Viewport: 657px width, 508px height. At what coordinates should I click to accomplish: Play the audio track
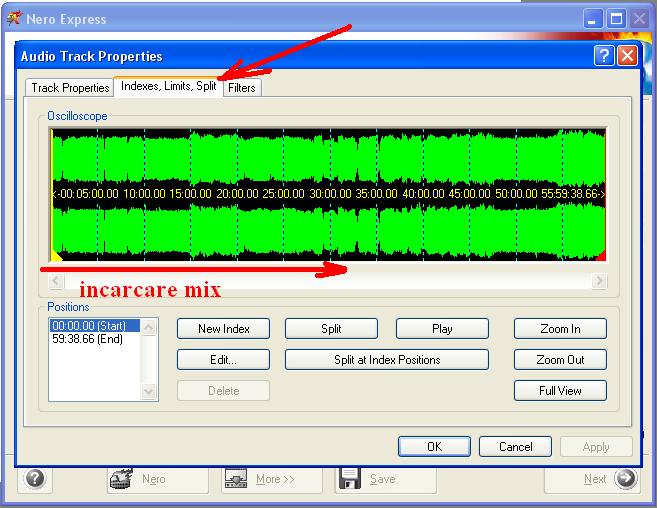point(442,329)
